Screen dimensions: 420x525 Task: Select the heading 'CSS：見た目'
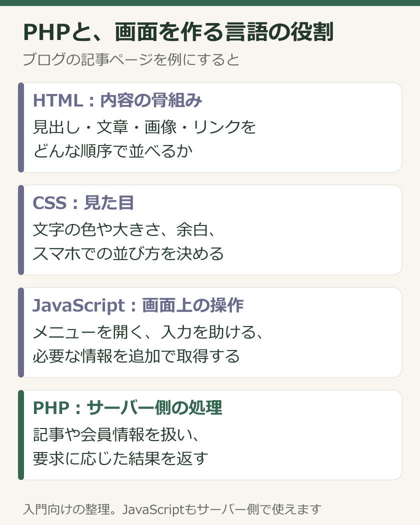tap(83, 202)
